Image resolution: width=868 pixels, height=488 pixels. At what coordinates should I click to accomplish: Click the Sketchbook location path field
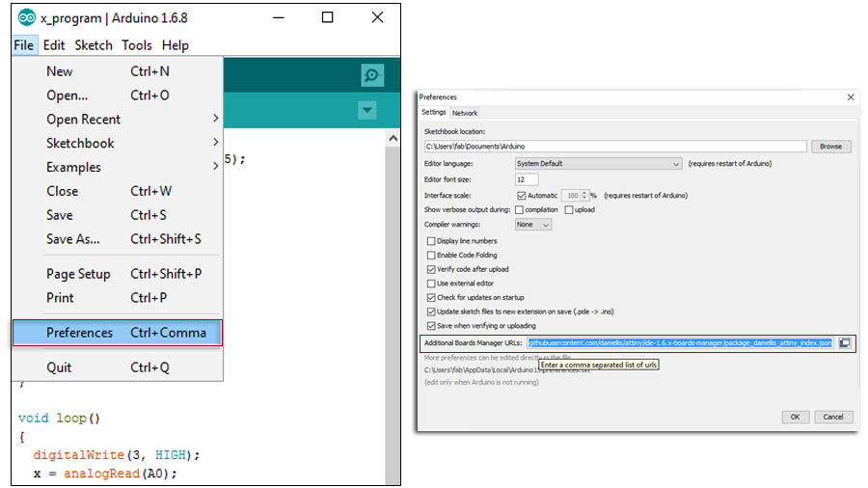615,146
